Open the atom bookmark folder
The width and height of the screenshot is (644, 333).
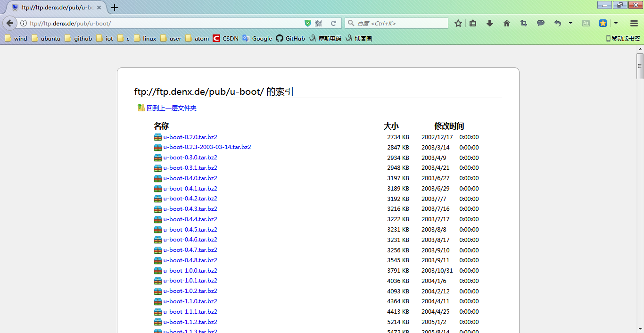[x=197, y=39]
